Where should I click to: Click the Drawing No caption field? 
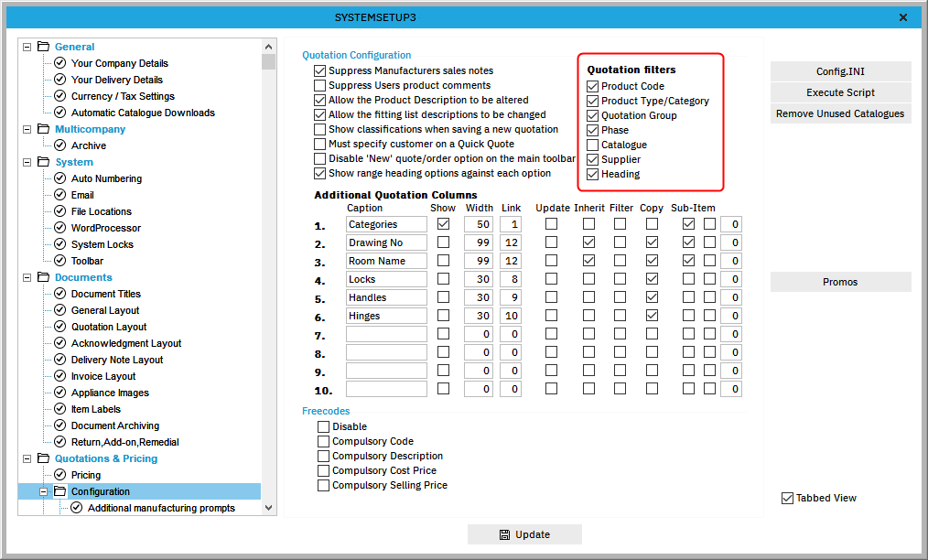[386, 242]
